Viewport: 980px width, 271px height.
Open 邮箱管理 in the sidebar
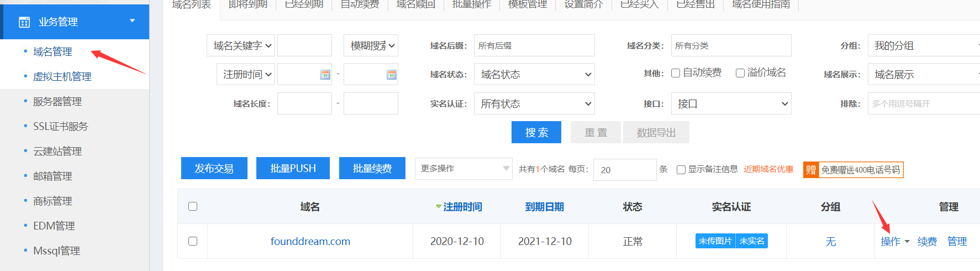[x=52, y=176]
